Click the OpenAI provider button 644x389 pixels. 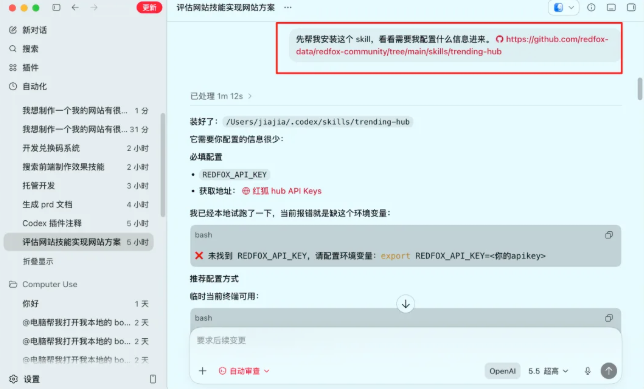[502, 371]
